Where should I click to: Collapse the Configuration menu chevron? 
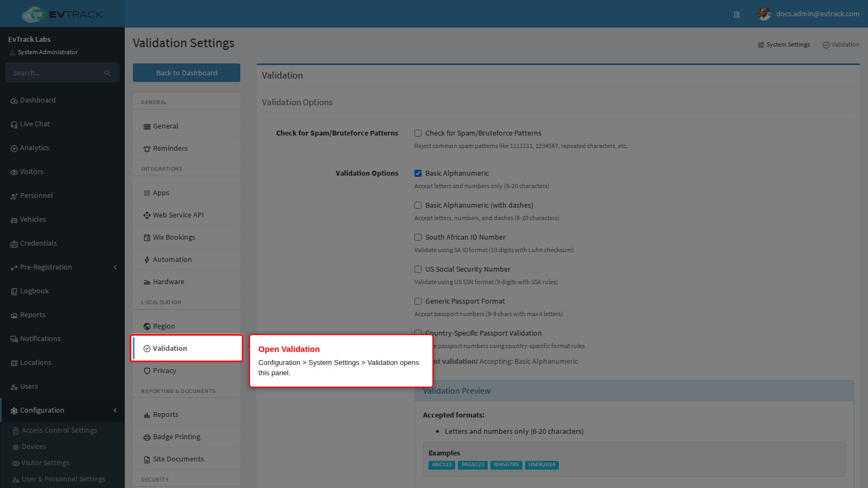pos(115,410)
